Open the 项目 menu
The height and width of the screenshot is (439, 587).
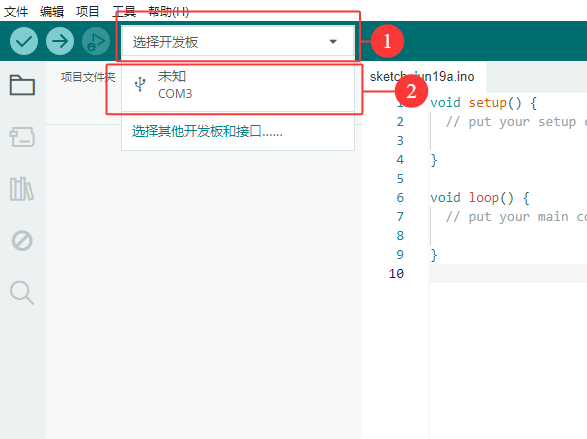[x=88, y=12]
